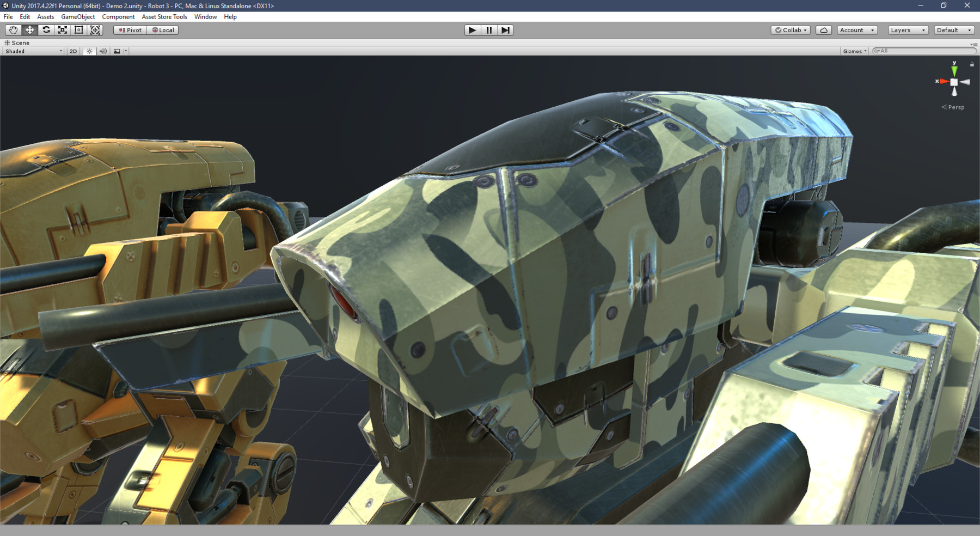980x536 pixels.
Task: Select the Scale tool
Action: click(62, 30)
